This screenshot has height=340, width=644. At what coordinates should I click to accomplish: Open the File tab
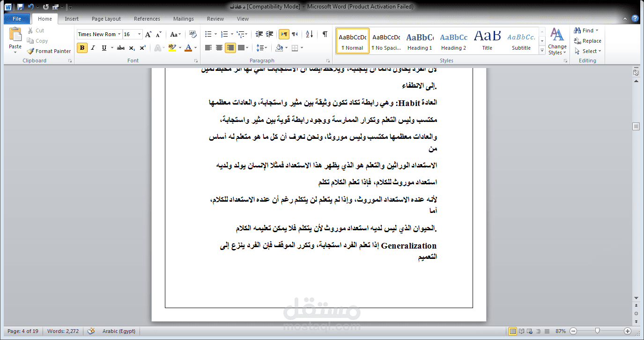[x=17, y=19]
